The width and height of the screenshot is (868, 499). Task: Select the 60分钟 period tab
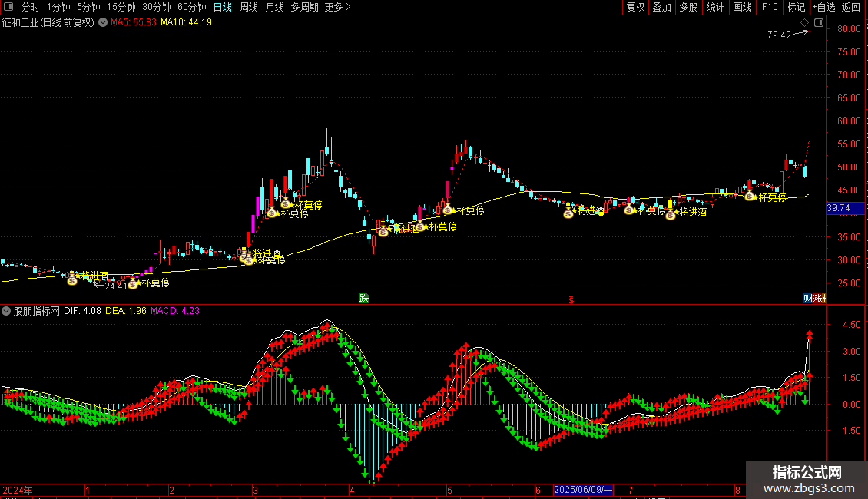(x=192, y=7)
